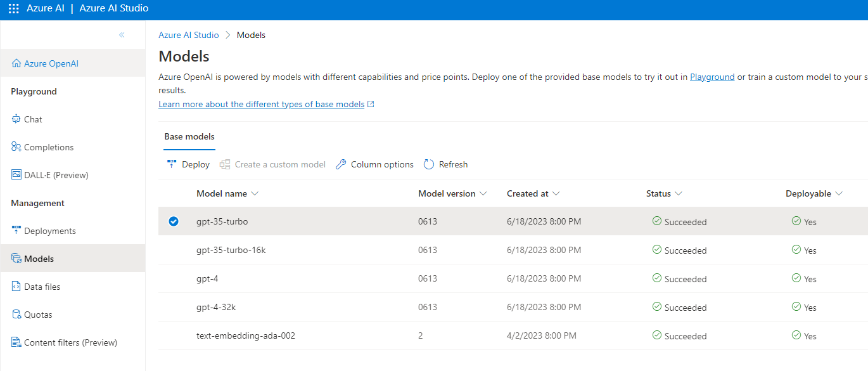Sort by Model name column arrow
The height and width of the screenshot is (371, 868).
pos(255,193)
